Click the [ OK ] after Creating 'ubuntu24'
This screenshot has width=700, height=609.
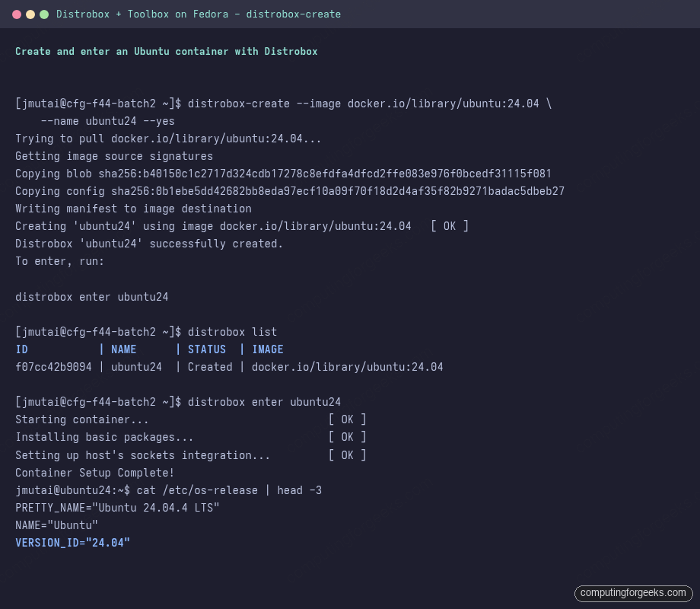[x=450, y=226]
